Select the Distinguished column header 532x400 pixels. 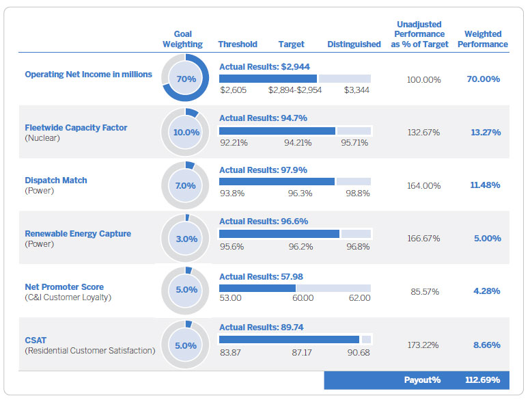click(x=354, y=44)
